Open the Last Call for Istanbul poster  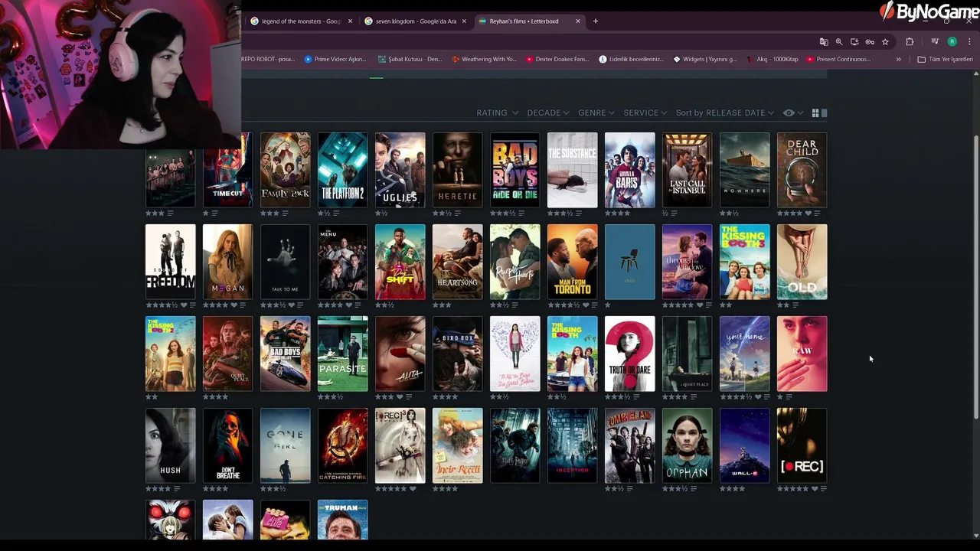pos(687,170)
